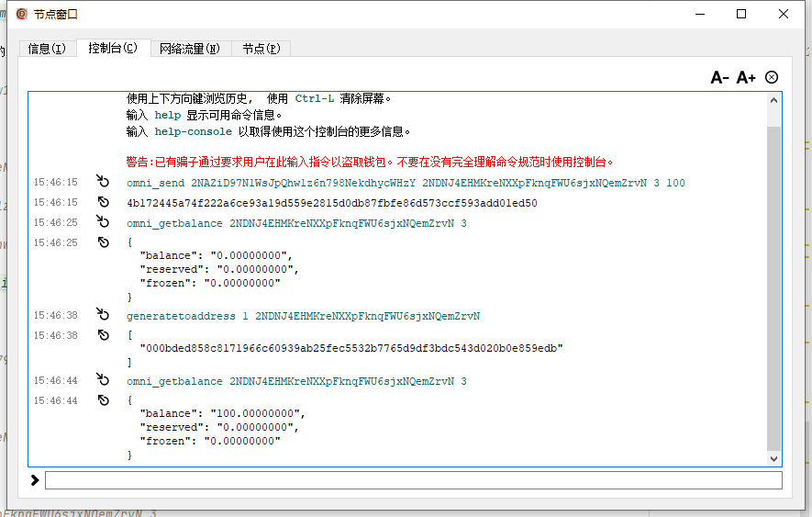Image resolution: width=812 pixels, height=517 pixels.
Task: Close the 节点窗口 window
Action: pyautogui.click(x=784, y=14)
